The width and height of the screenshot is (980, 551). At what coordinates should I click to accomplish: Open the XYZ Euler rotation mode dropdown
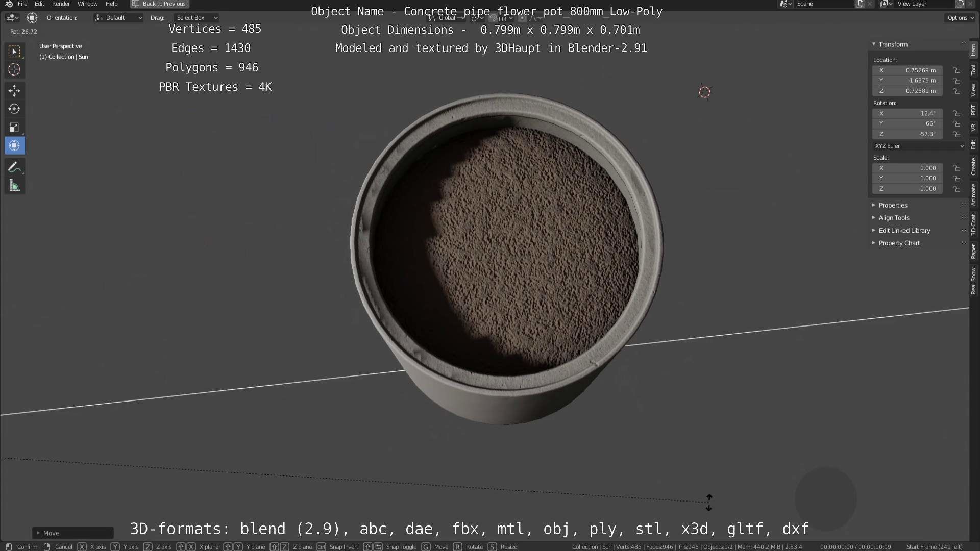coord(919,146)
